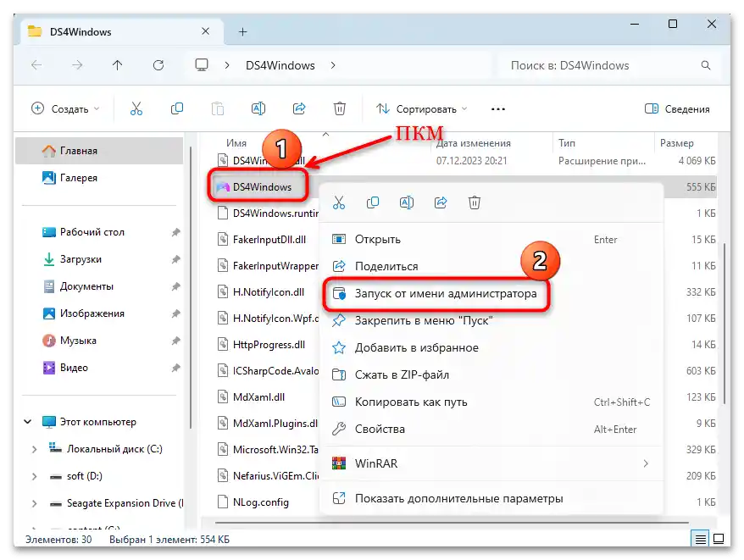Click the Cut scissors icon in the toolbar
744x560 pixels.
[x=136, y=108]
